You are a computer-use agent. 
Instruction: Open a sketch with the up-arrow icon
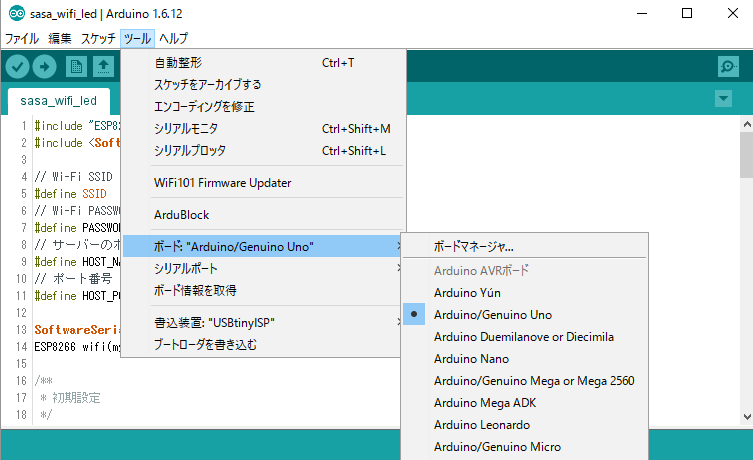103,66
